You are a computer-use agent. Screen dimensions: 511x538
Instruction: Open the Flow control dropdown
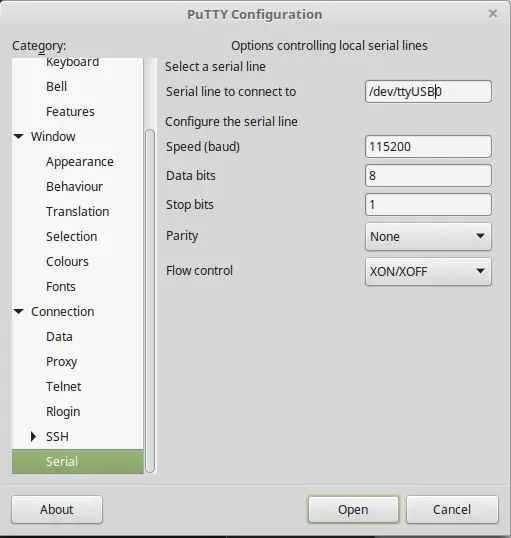point(428,271)
